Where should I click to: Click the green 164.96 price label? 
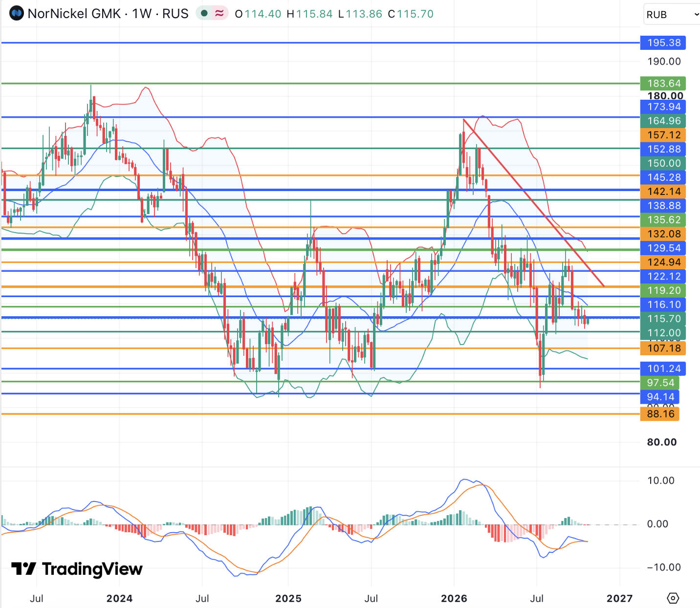tap(663, 121)
